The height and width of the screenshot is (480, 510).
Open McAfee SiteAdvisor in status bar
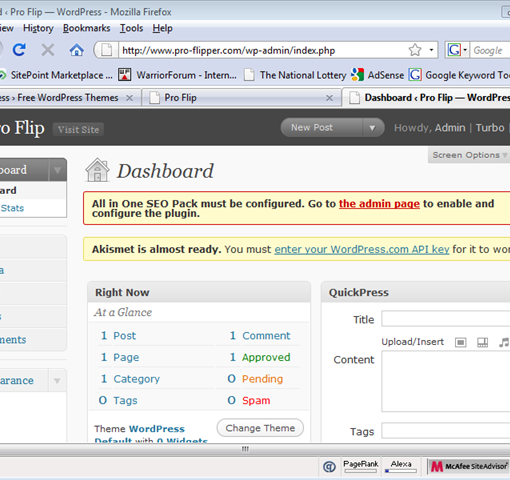(x=468, y=466)
